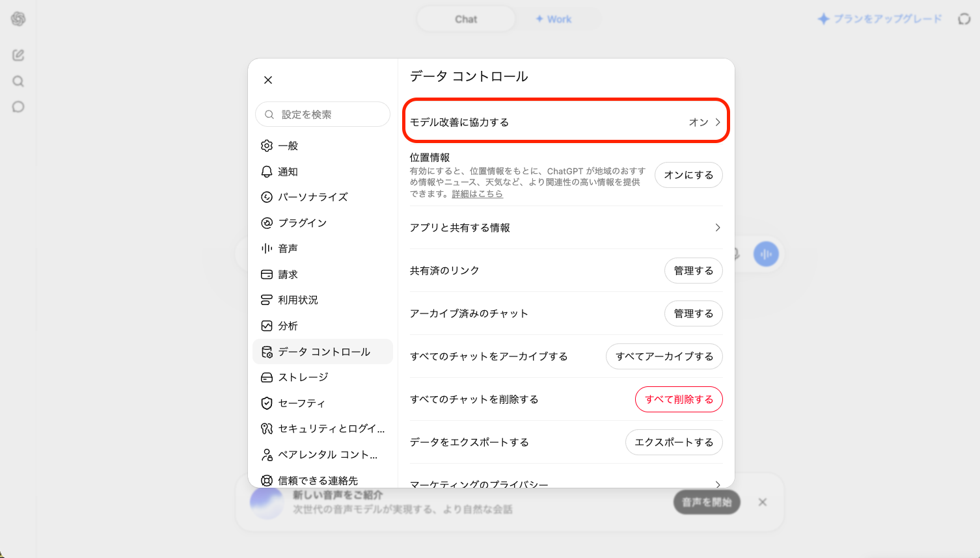Click ChatGPT logo icon in left rail
Screen dimensions: 980x558
[x=18, y=19]
